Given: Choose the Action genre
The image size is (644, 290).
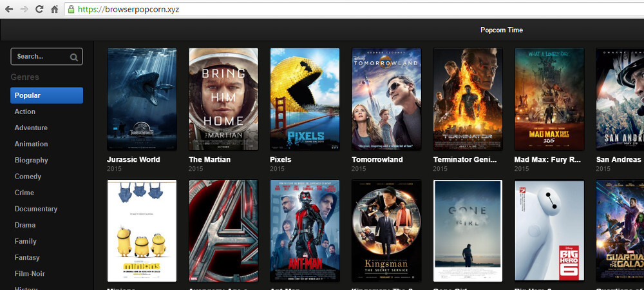Looking at the screenshot, I should pos(25,111).
